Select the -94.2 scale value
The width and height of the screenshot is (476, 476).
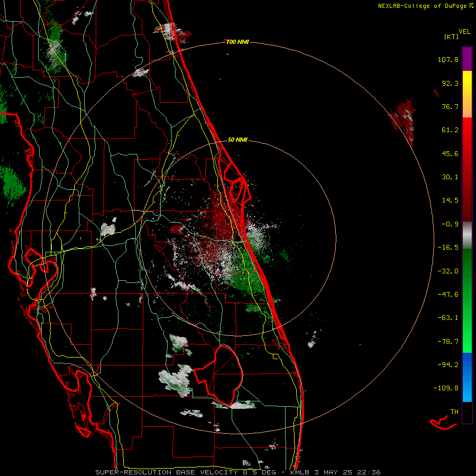448,365
